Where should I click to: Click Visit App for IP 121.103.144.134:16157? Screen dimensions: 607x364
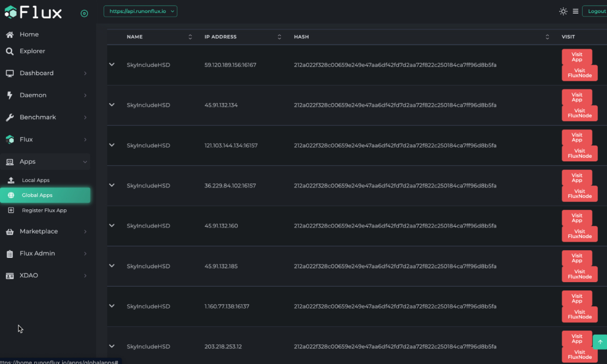pos(577,138)
